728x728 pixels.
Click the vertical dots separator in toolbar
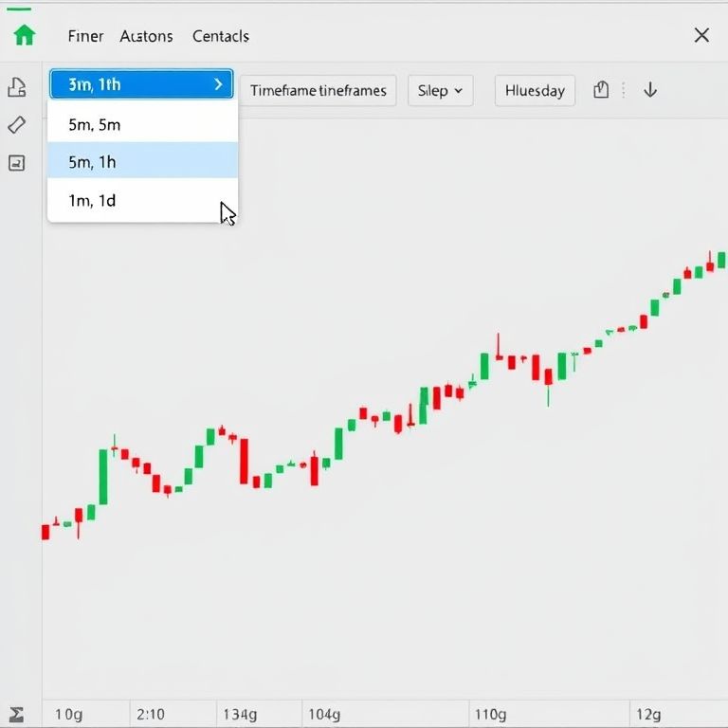pos(624,90)
